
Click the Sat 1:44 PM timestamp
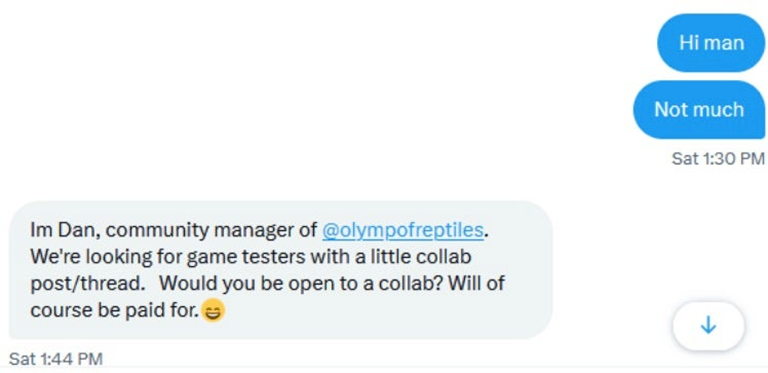tap(56, 359)
